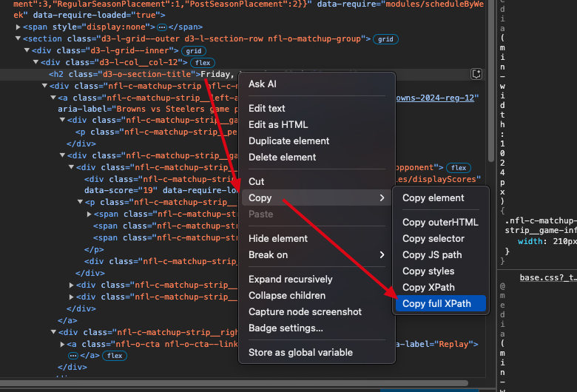Image resolution: width=577 pixels, height=392 pixels.
Task: Expand the span style display:none node
Action: (18, 27)
